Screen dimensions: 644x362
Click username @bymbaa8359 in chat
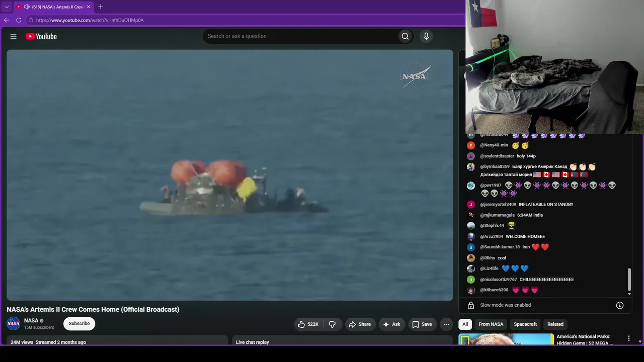(495, 167)
